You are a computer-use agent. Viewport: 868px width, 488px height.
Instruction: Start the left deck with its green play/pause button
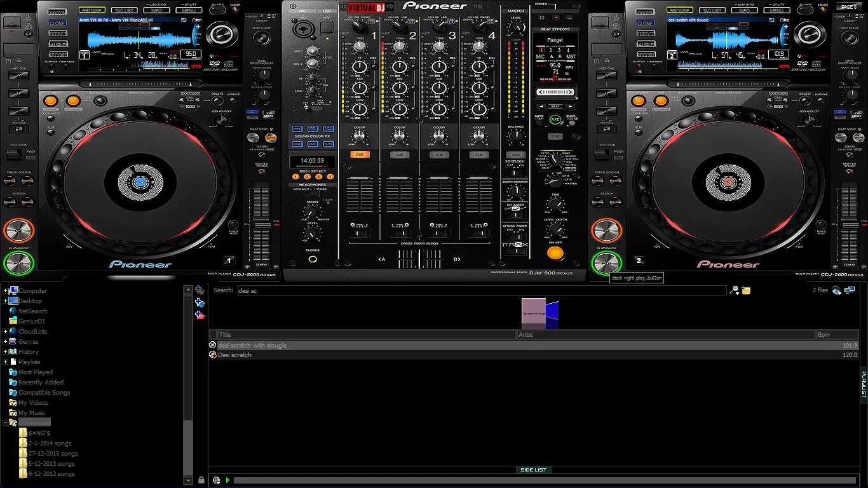[x=18, y=263]
